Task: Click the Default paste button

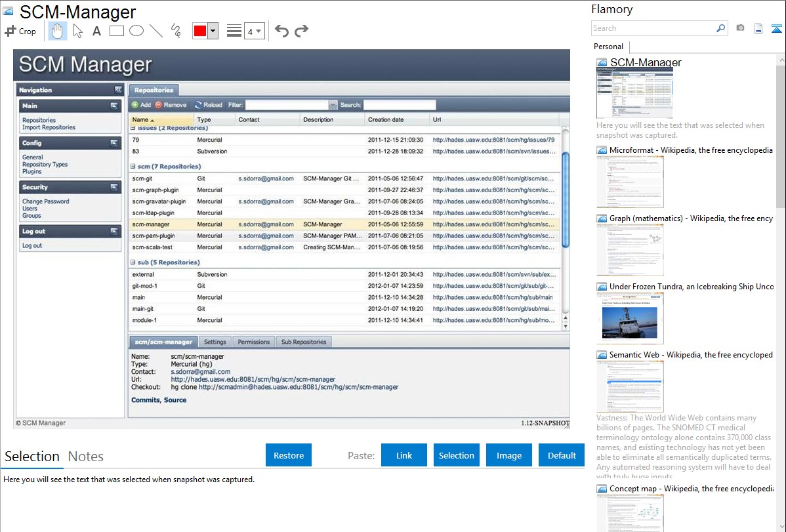Action: 562,455
